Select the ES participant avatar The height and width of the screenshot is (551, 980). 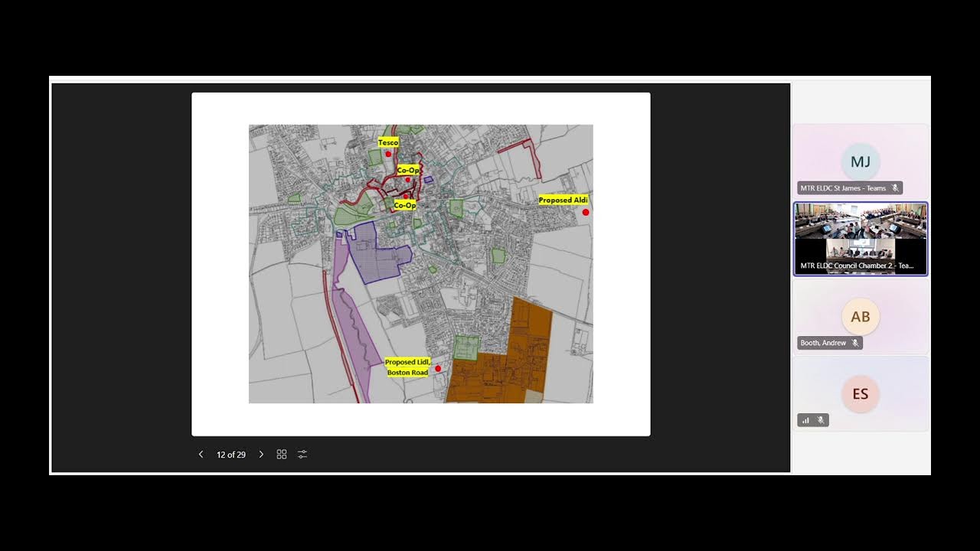pos(861,394)
